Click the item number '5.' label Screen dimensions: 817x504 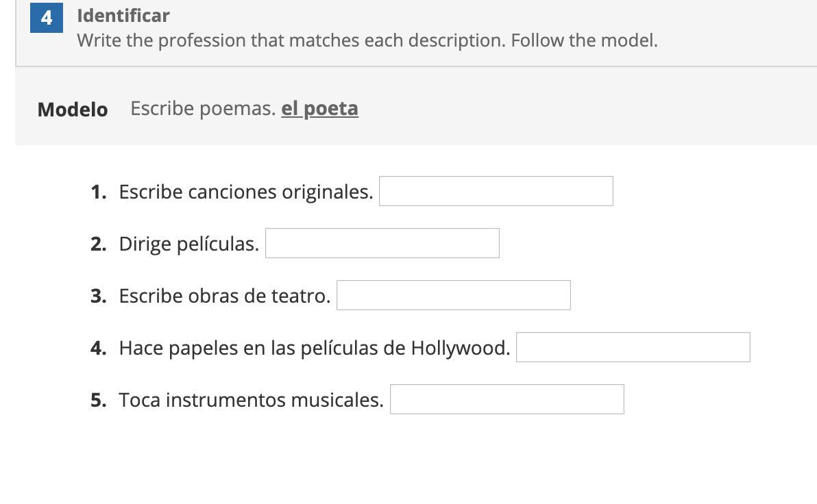click(99, 400)
